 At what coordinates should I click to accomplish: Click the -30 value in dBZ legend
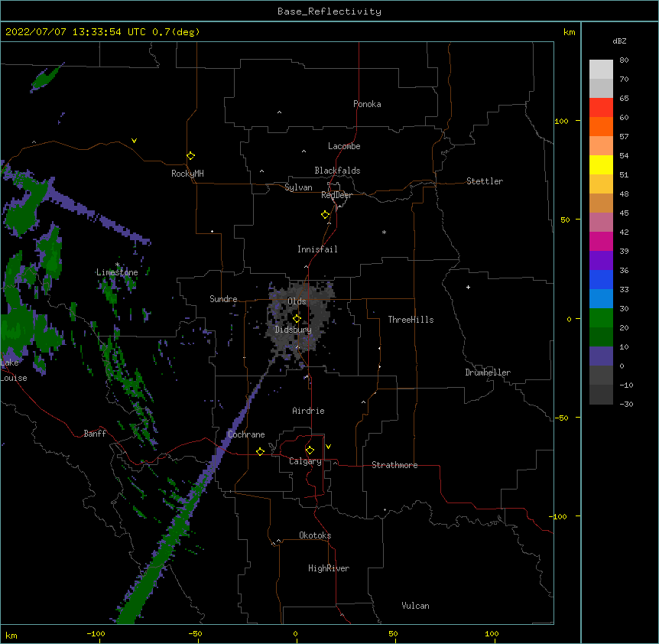(x=626, y=405)
